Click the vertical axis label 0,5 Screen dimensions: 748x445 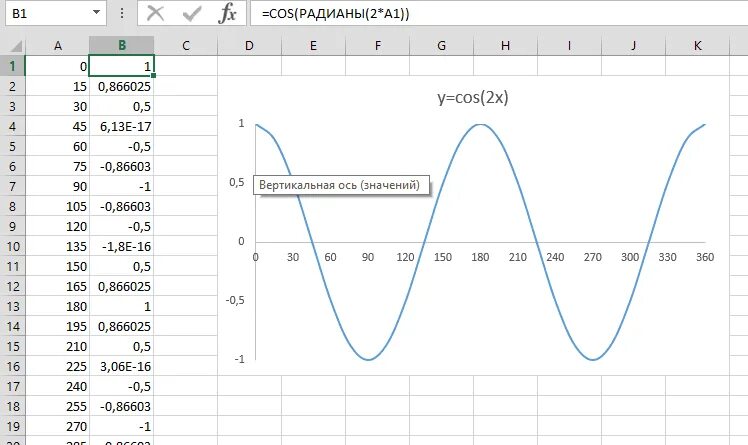237,182
